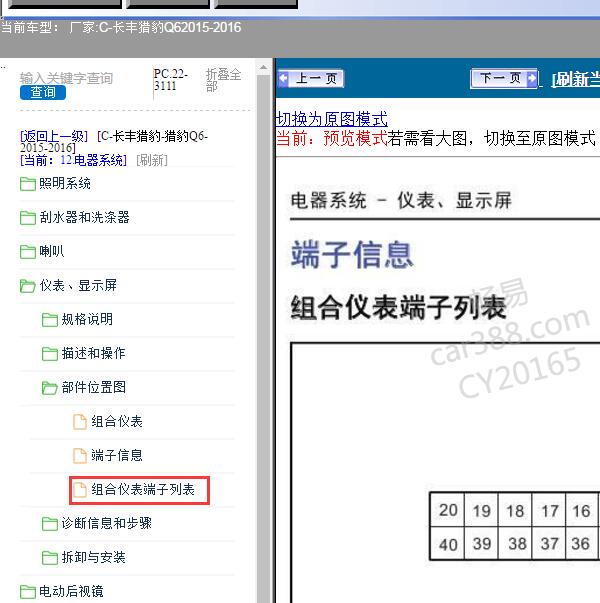Click the folder icon next to 拆卸与安装
600x603 pixels.
coord(50,558)
